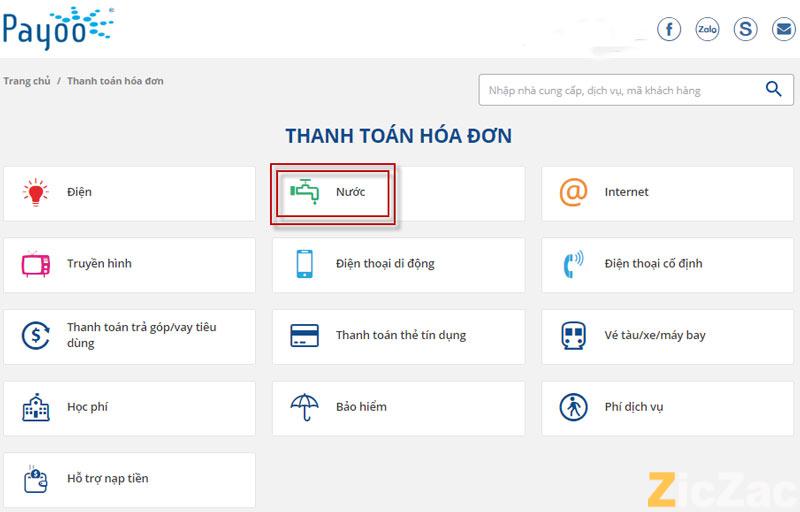This screenshot has width=800, height=512.
Task: Open the Facebook social icon
Action: click(x=669, y=29)
